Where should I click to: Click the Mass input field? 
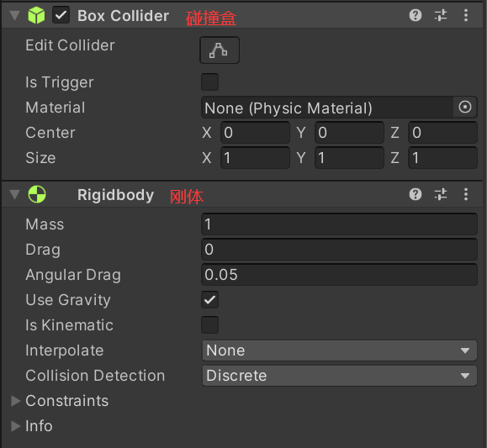[339, 224]
